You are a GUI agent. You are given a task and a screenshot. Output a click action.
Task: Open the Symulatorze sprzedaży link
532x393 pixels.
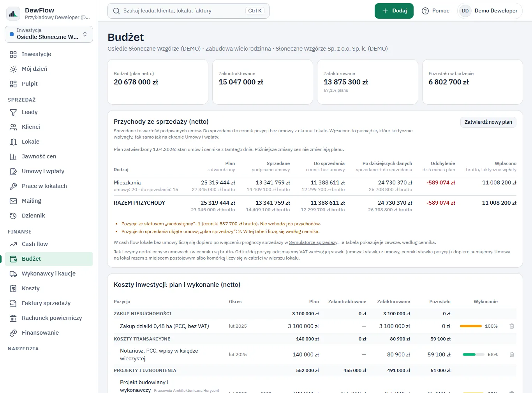[x=313, y=242]
